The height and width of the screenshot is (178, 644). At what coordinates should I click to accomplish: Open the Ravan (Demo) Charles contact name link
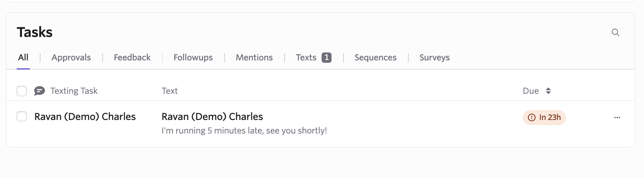(85, 117)
